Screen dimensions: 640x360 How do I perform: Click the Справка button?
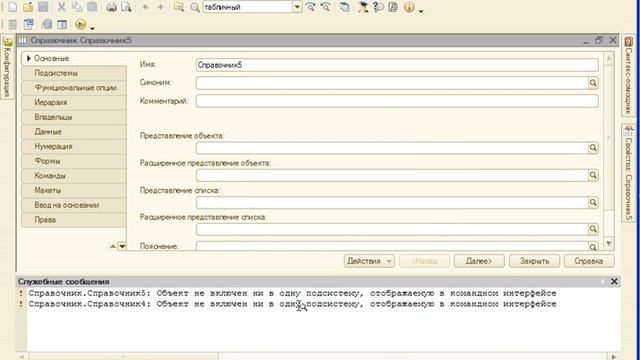tap(589, 261)
